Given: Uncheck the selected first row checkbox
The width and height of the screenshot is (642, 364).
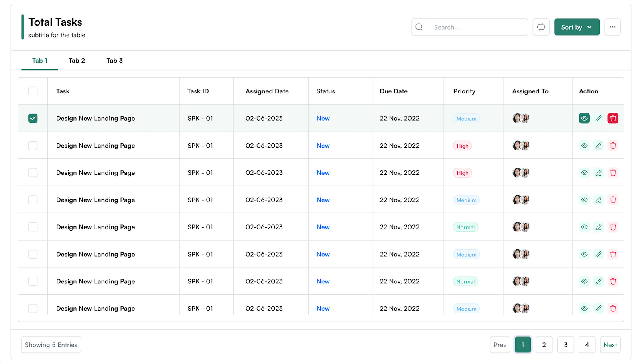Looking at the screenshot, I should pos(33,119).
